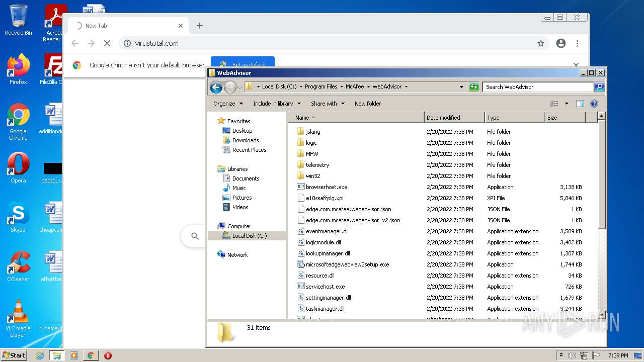Click the Chrome bookmark star icon
Screen dimensions: 644x362
(541, 43)
